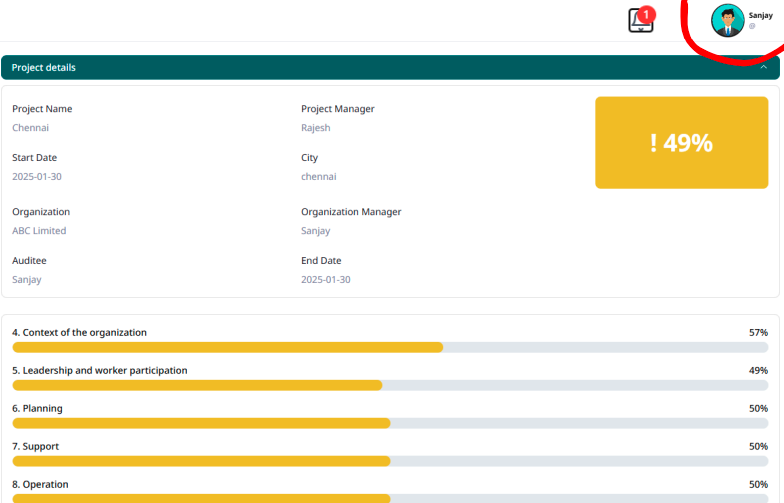Open the Sanjay user name menu
This screenshot has height=503, width=784.
coord(760,15)
